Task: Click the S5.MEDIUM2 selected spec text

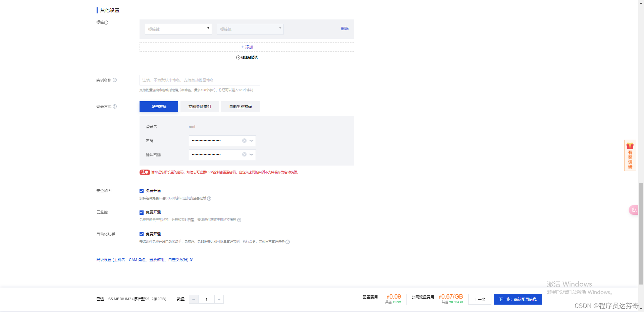Action: (137, 299)
